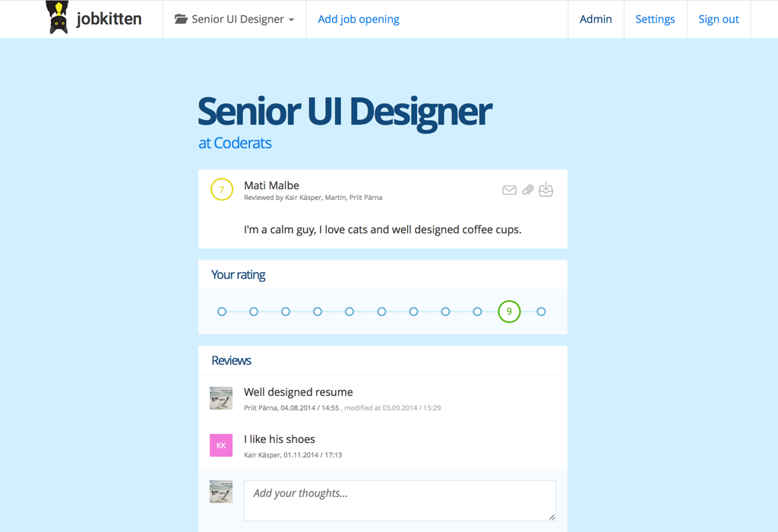This screenshot has width=778, height=532.
Task: Click the jobkitten cat logo
Action: click(x=57, y=17)
